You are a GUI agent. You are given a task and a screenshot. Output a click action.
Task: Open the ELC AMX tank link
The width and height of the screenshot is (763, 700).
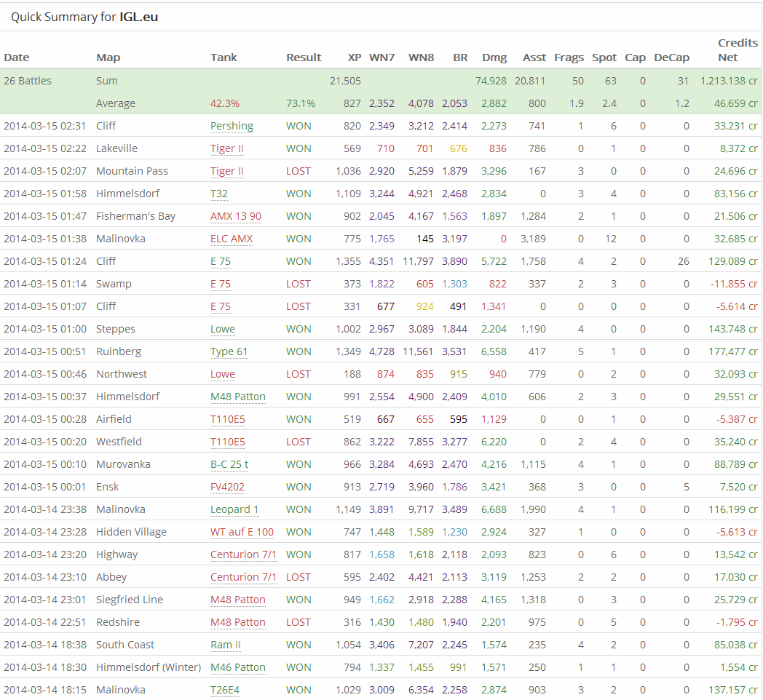(x=231, y=239)
